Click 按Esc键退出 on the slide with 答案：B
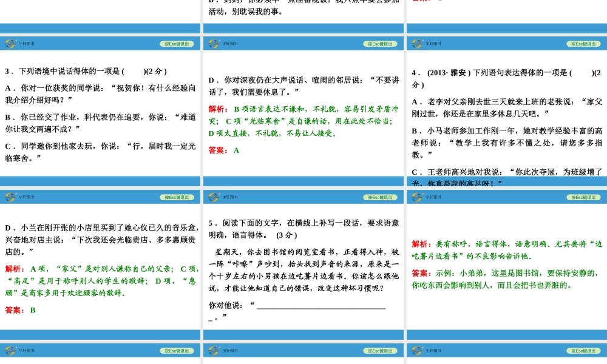The image size is (607, 364). coord(177,198)
